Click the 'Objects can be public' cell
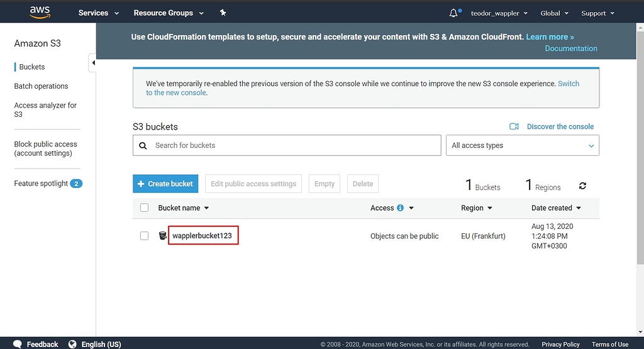This screenshot has height=349, width=644. pos(404,236)
